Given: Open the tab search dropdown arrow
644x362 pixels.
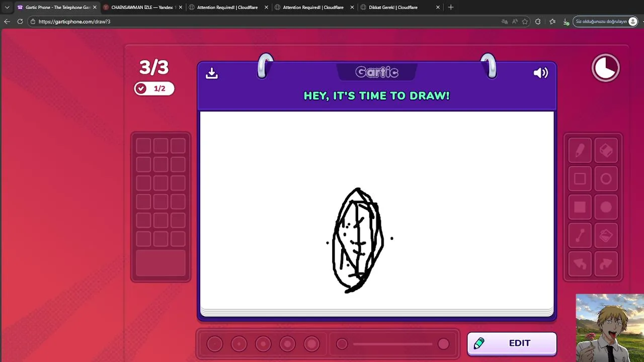Looking at the screenshot, I should (7, 7).
